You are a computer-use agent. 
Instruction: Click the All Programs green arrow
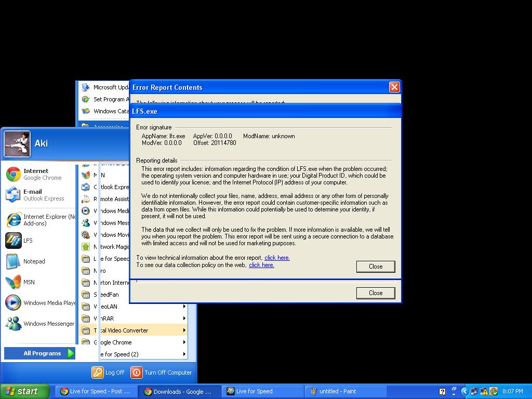tap(71, 353)
